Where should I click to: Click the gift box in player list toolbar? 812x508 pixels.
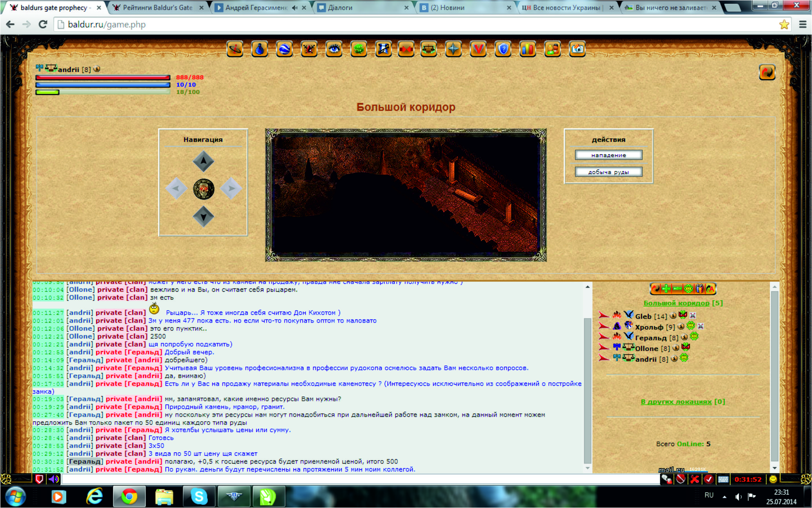point(699,289)
